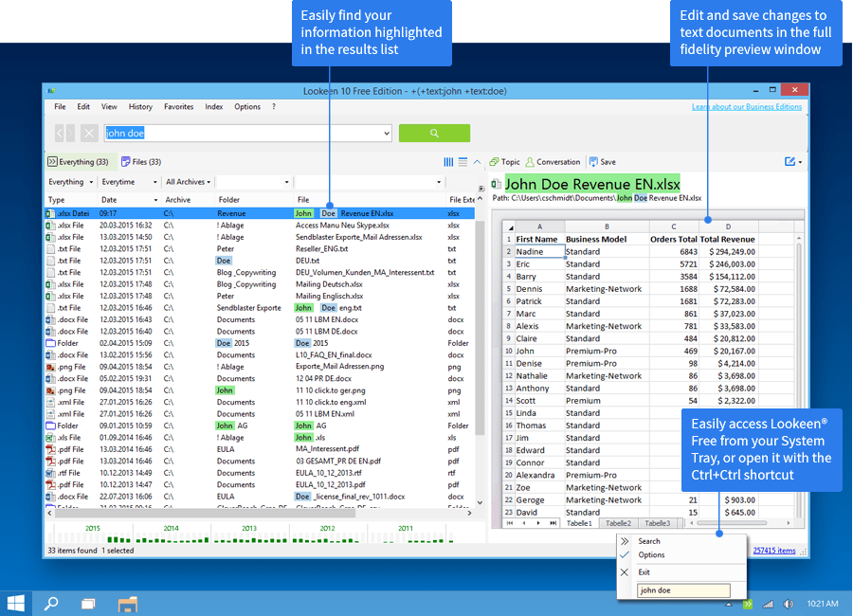Screen dimensions: 853x616
Task: Click the green search button
Action: [434, 134]
